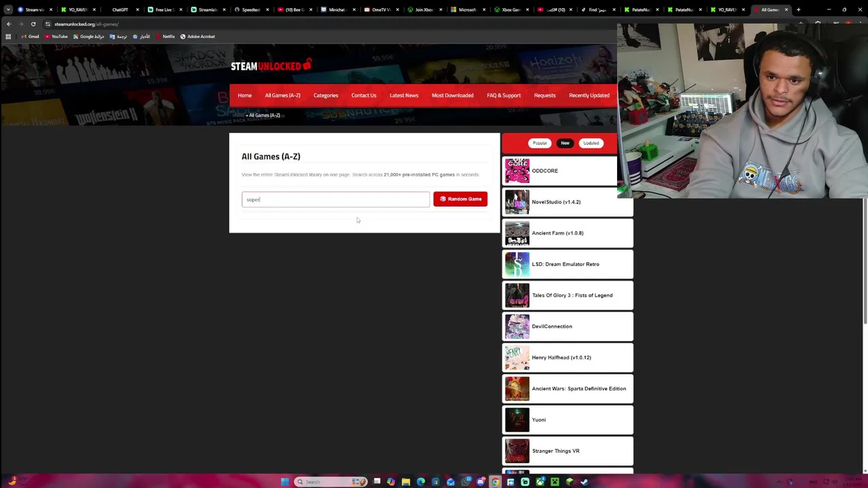Open the Windows Start menu

coord(285,482)
